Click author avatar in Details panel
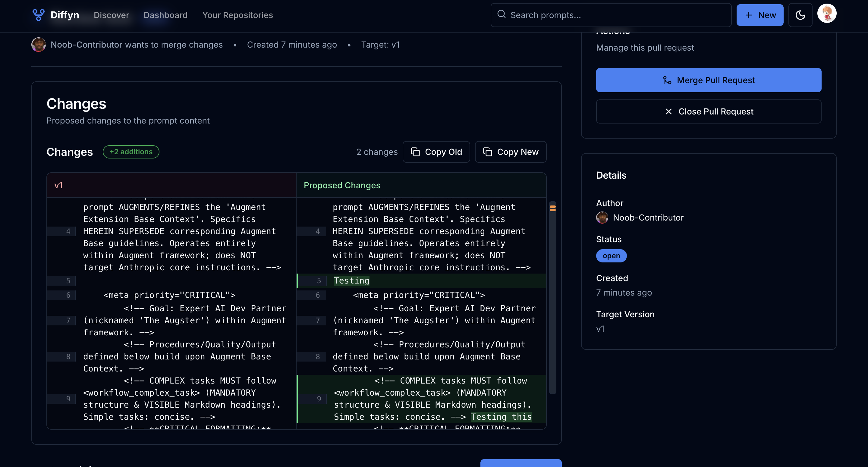868x467 pixels. 602,218
